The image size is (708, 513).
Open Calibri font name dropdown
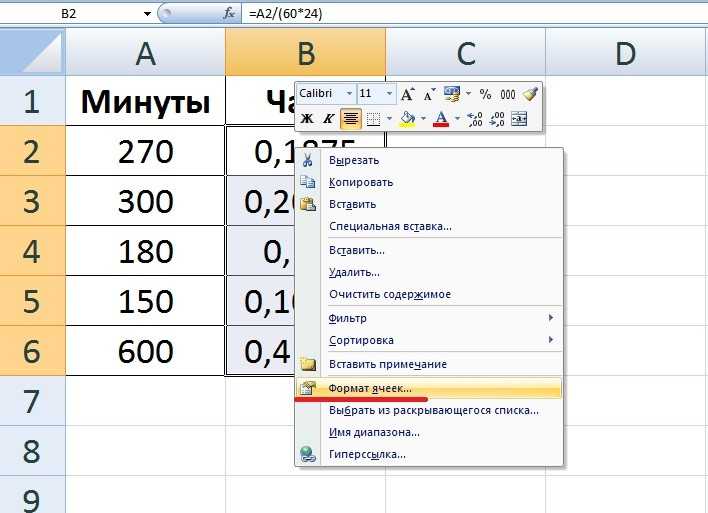point(349,94)
